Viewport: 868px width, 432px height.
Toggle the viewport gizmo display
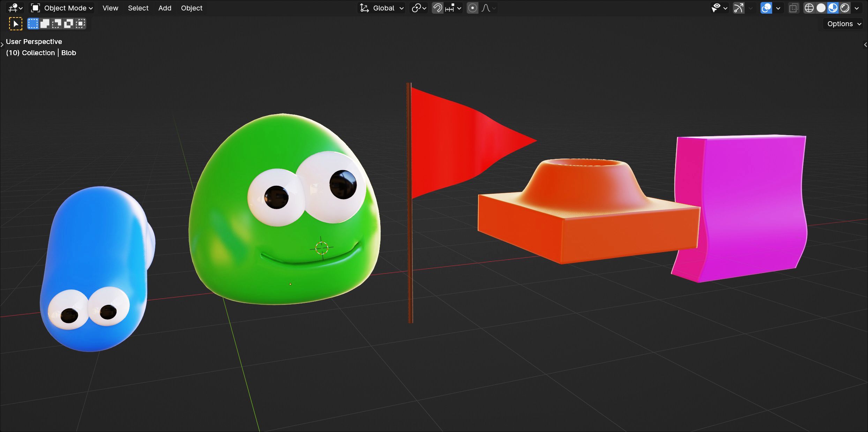pos(739,8)
